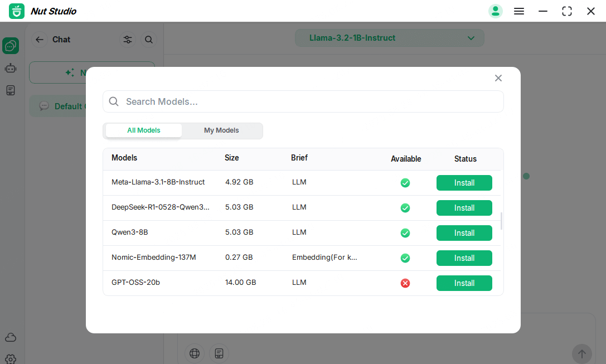The height and width of the screenshot is (364, 606).
Task: Click the document icon beside globe
Action: [219, 353]
